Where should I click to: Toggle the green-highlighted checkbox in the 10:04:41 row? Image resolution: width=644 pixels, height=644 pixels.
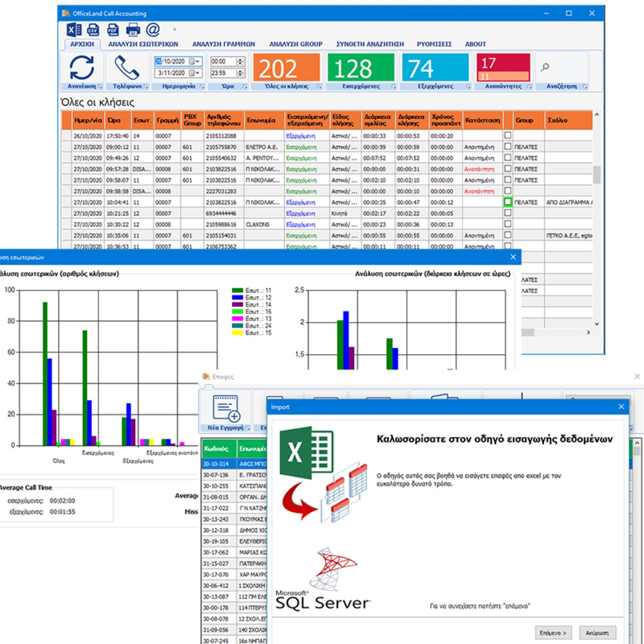pos(508,202)
